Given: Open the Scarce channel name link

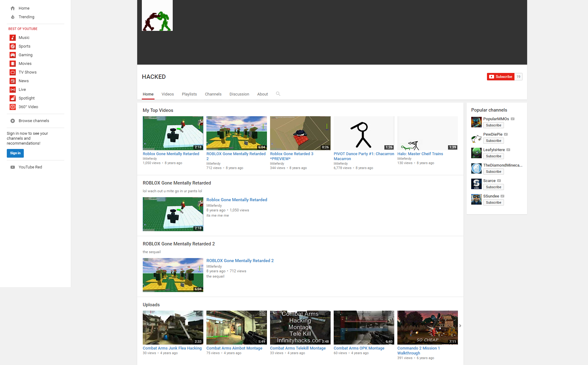Looking at the screenshot, I should pos(489,181).
